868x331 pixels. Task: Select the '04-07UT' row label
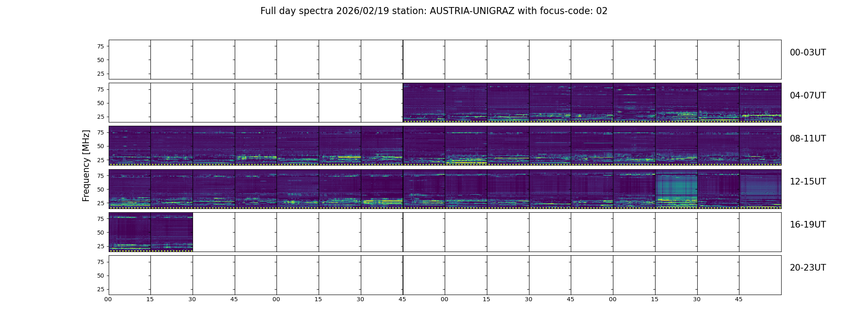[808, 96]
